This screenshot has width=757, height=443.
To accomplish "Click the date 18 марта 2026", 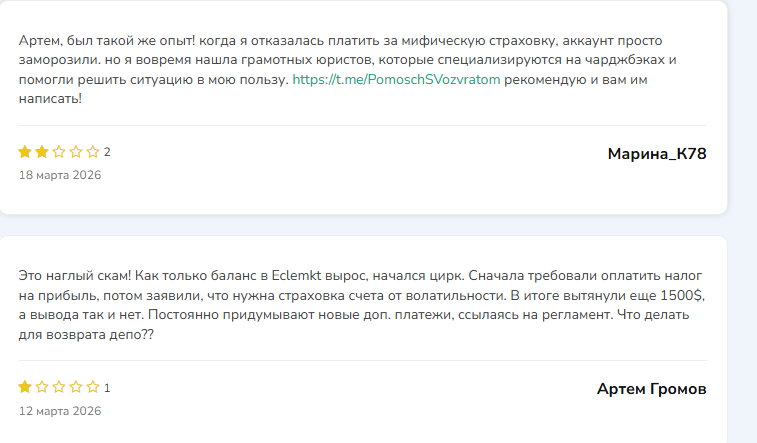I will (x=60, y=175).
